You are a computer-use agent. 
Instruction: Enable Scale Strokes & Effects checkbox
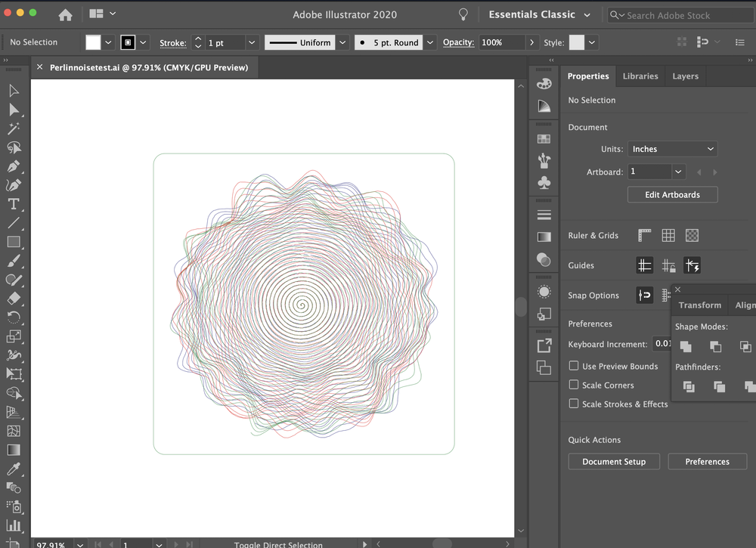[x=574, y=404]
